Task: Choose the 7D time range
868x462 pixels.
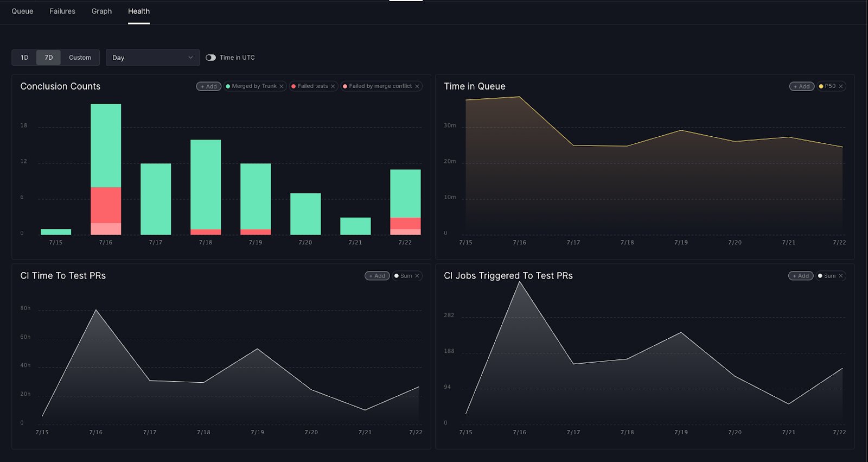Action: coord(49,58)
